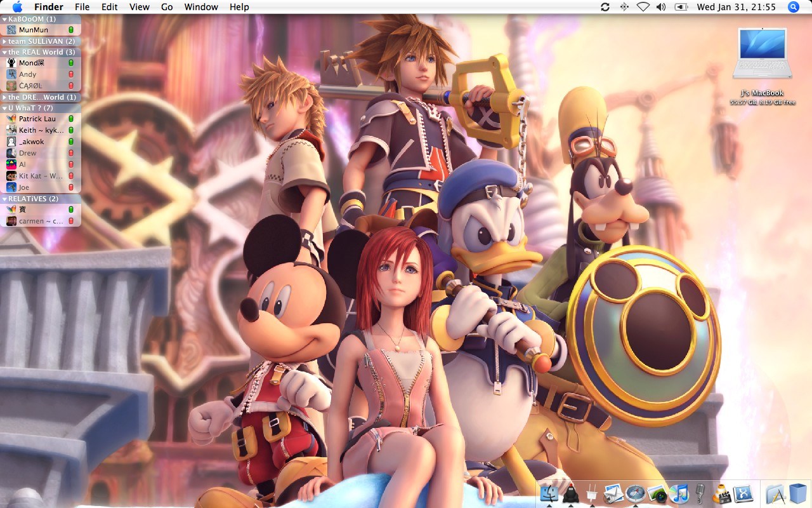Collapse the RELATiVES contact group

click(4, 199)
